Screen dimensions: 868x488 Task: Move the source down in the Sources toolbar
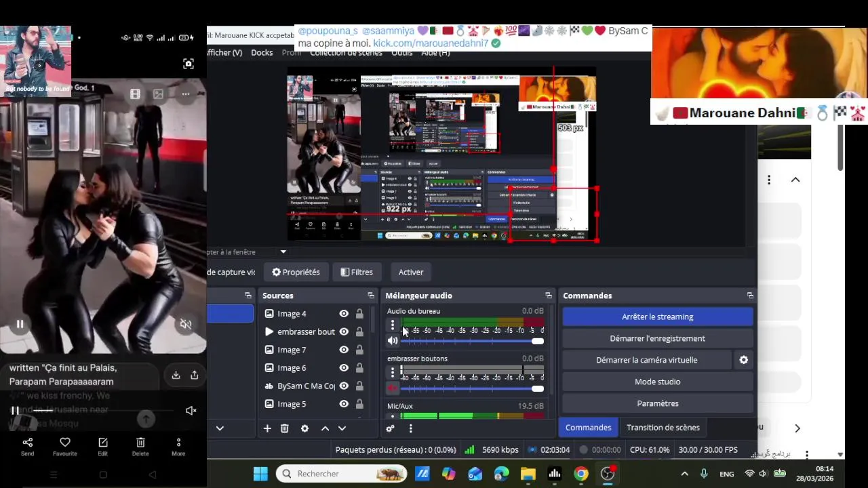pyautogui.click(x=342, y=428)
